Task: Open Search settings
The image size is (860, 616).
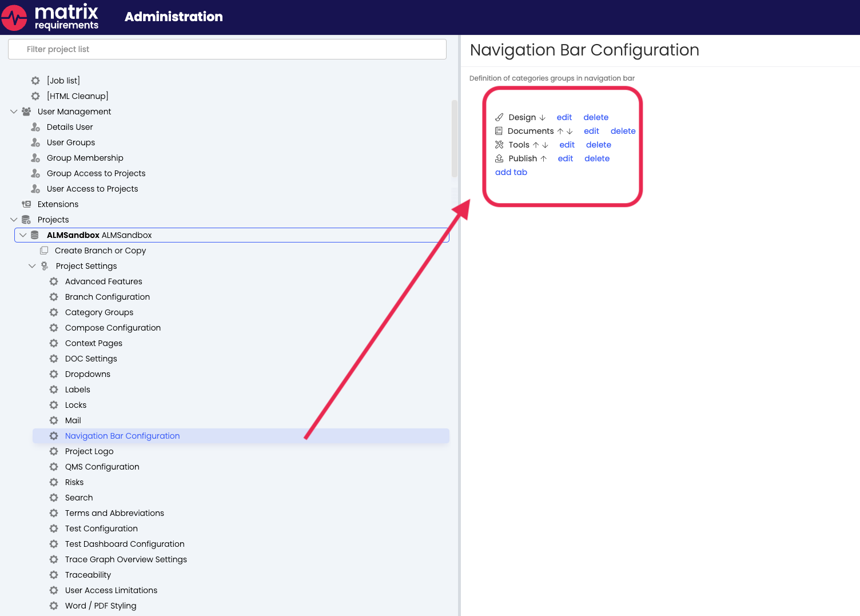Action: click(x=79, y=498)
